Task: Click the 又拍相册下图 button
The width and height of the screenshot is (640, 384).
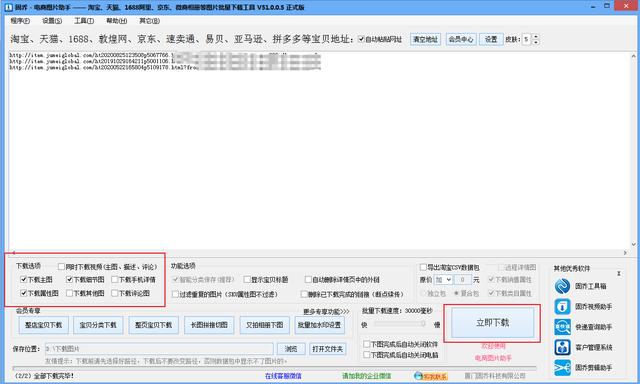Action: pyautogui.click(x=264, y=325)
